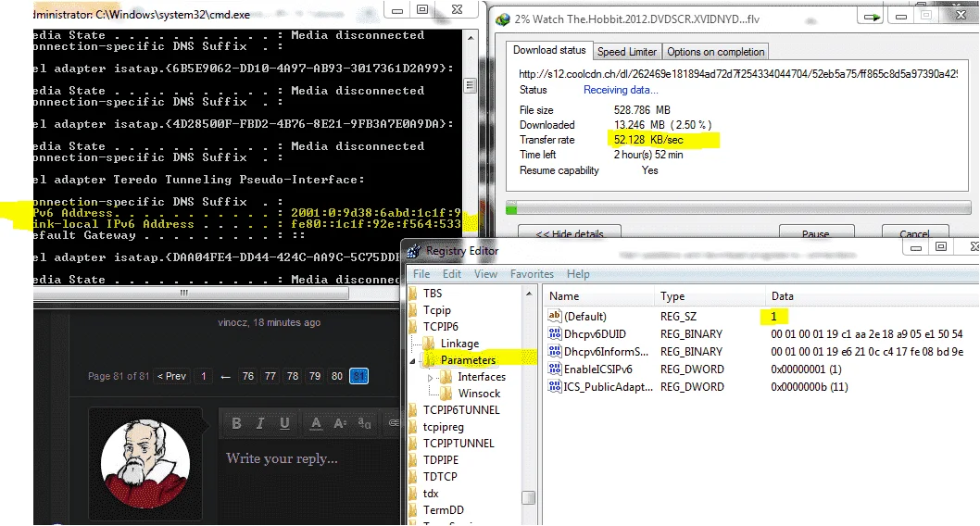Select the TDPIPE key
980x526 pixels.
point(441,459)
